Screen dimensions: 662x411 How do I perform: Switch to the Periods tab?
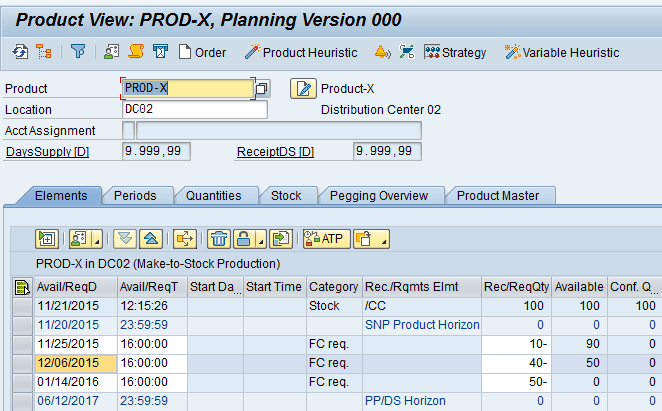click(135, 196)
